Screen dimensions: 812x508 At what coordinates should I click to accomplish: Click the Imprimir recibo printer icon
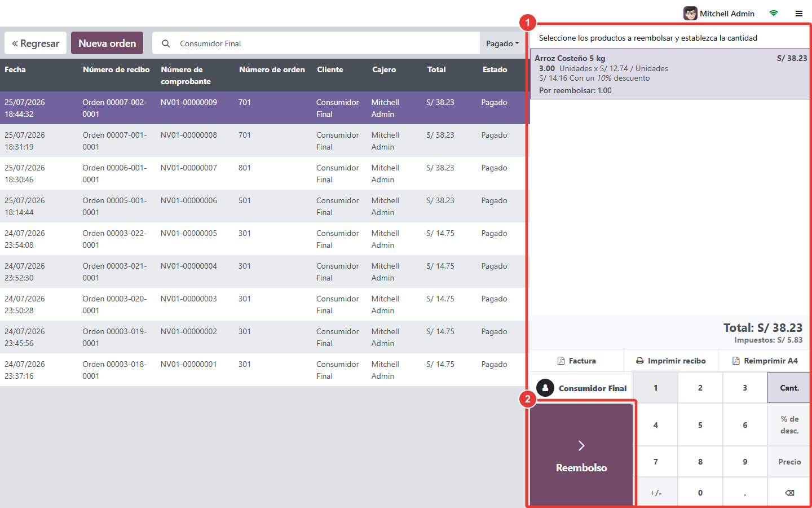pyautogui.click(x=640, y=361)
